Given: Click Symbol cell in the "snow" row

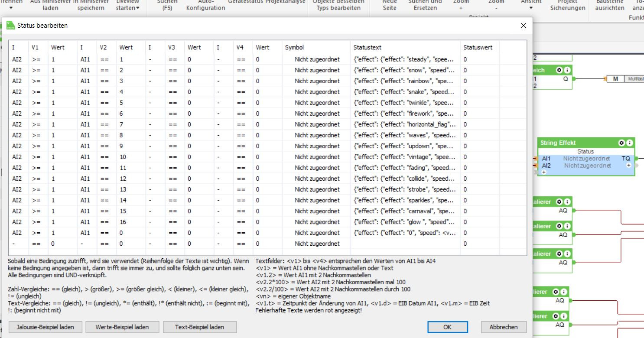Looking at the screenshot, I should coord(316,70).
